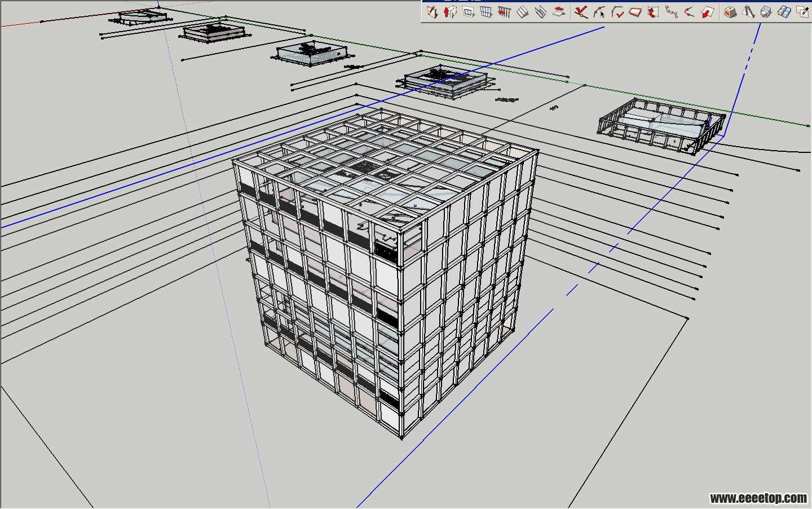Select the curved line with cursor icon
812x509 pixels.
pyautogui.click(x=599, y=12)
